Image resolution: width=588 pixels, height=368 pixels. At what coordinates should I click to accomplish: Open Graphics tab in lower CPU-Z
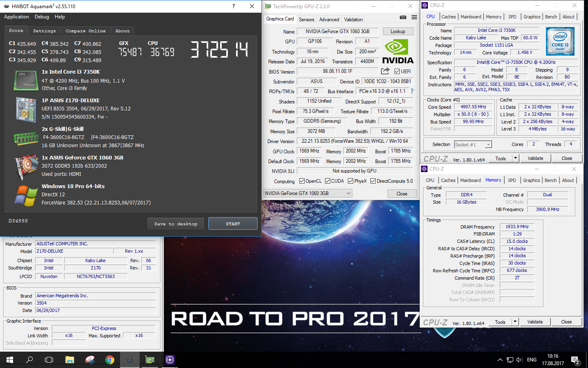pos(531,180)
